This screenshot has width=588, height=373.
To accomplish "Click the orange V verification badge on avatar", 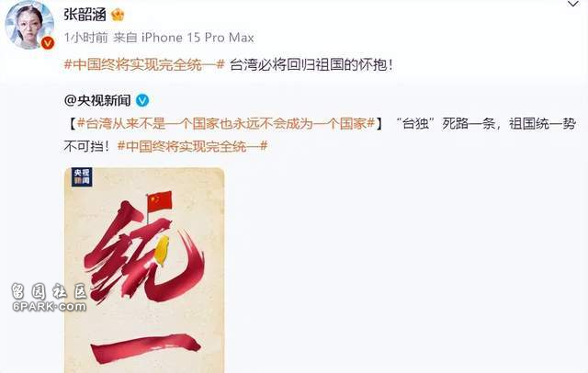I will [x=47, y=43].
